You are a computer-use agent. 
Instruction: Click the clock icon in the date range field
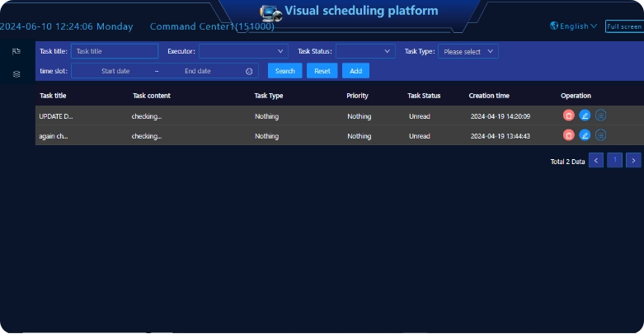pos(249,71)
